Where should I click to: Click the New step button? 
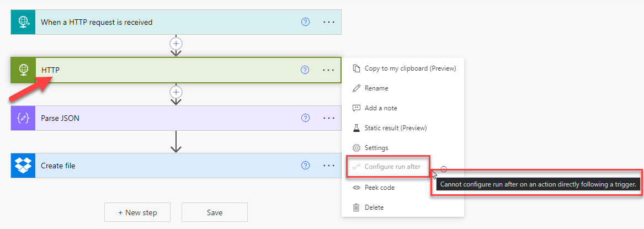(137, 212)
